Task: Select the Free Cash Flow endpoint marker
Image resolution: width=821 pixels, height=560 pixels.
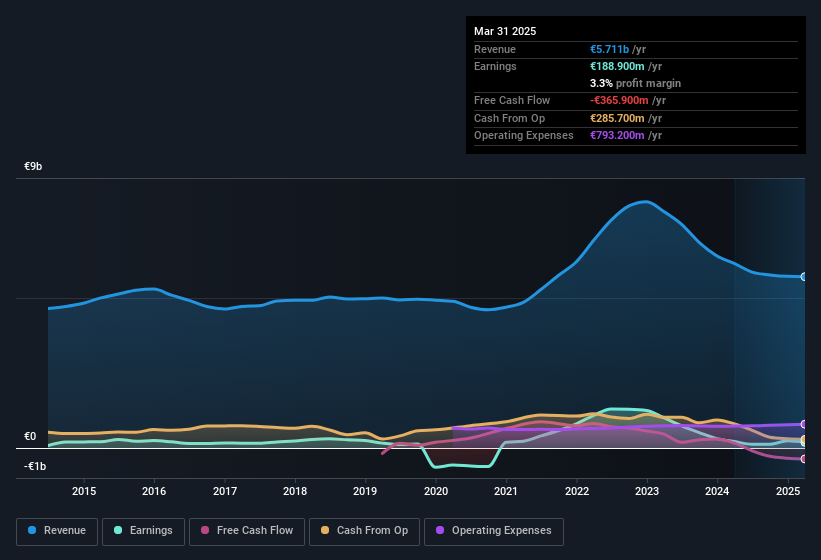Action: [804, 459]
